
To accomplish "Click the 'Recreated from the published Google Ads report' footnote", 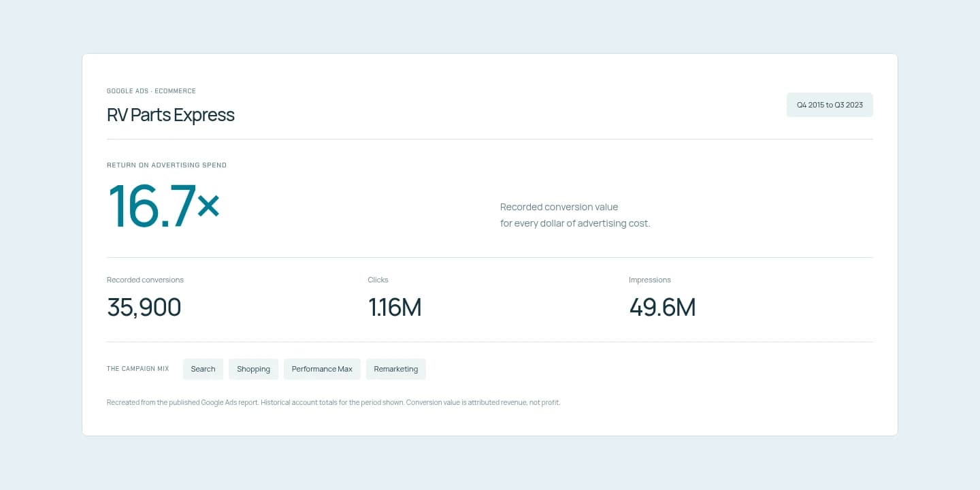I will [x=333, y=402].
